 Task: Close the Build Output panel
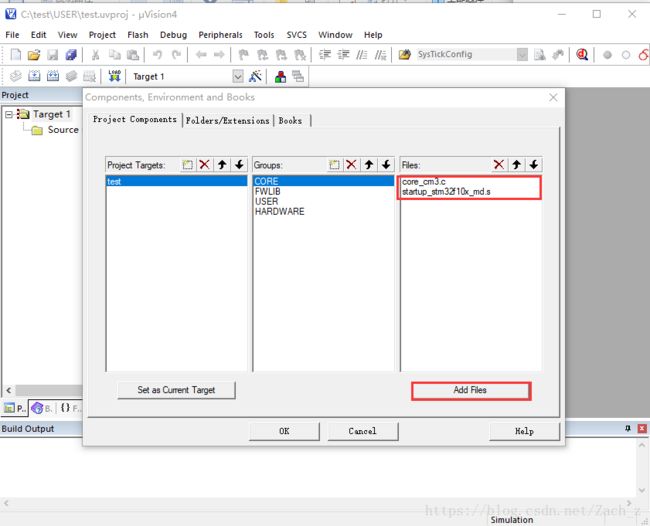click(x=642, y=429)
